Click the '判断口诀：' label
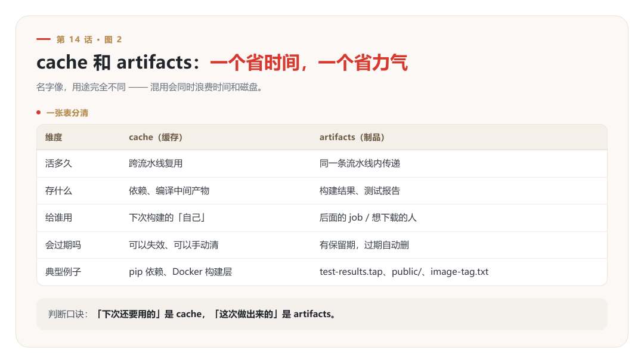 [x=68, y=314]
